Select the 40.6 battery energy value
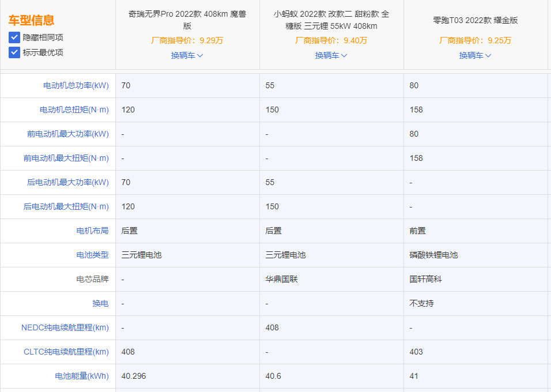Screen dimensions: 551x392 (x=273, y=376)
